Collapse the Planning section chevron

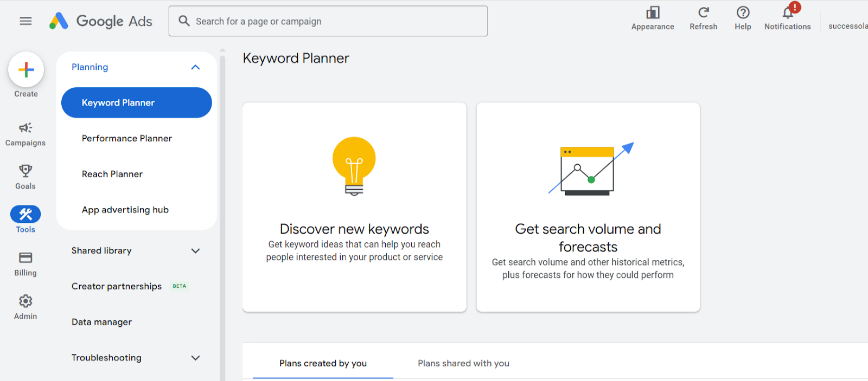point(196,67)
